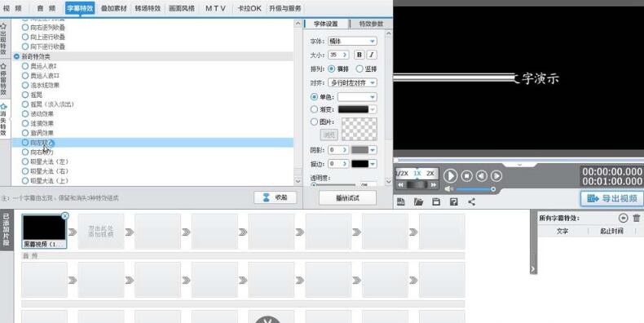Viewport: 644px width, 323px height.
Task: Click the empty slot next to 黑幕视频
Action: pyautogui.click(x=100, y=231)
